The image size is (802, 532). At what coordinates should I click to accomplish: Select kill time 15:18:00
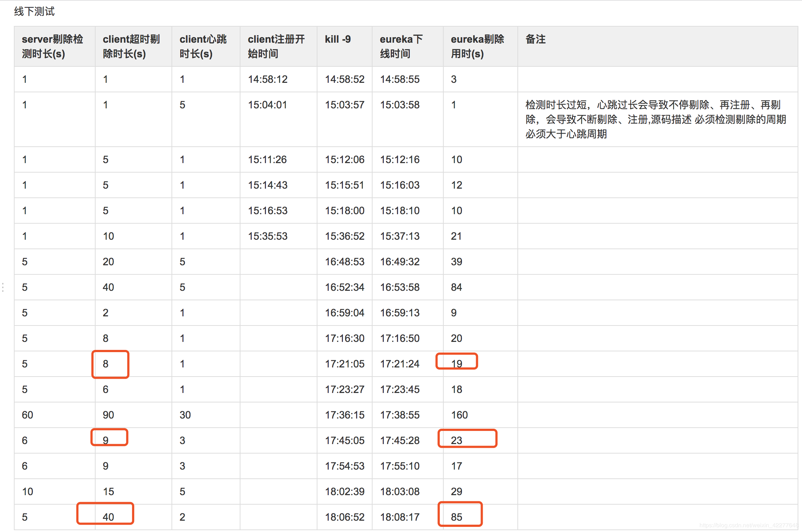tap(345, 211)
